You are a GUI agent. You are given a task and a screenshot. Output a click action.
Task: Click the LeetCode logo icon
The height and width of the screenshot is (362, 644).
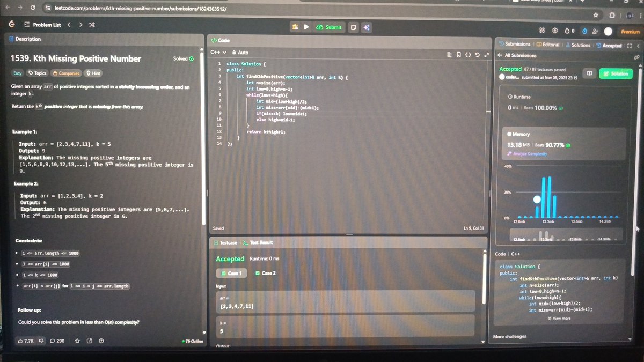11,25
